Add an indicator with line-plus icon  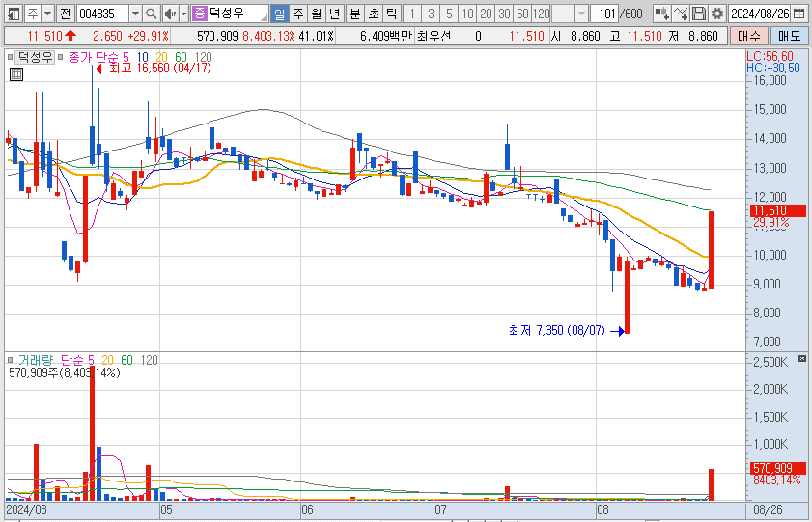(681, 14)
